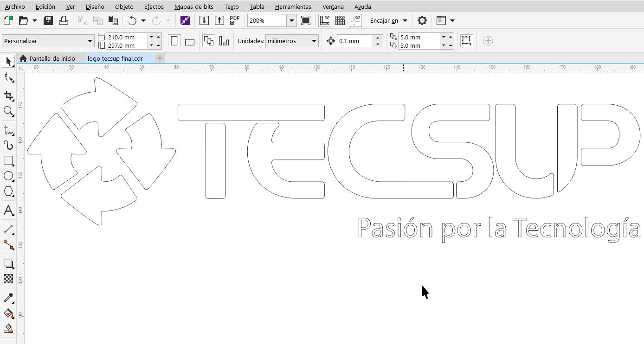Image resolution: width=644 pixels, height=344 pixels.
Task: Click the Paste clipboard icon
Action: (x=113, y=20)
